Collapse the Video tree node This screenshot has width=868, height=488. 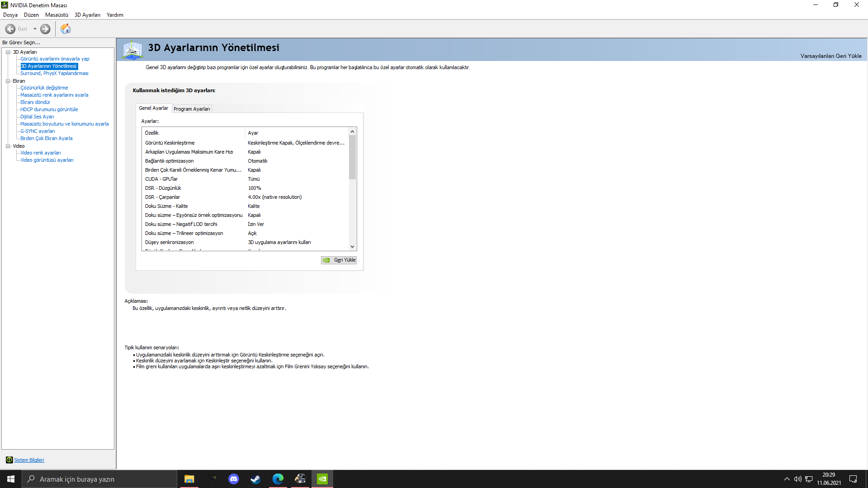[8, 146]
